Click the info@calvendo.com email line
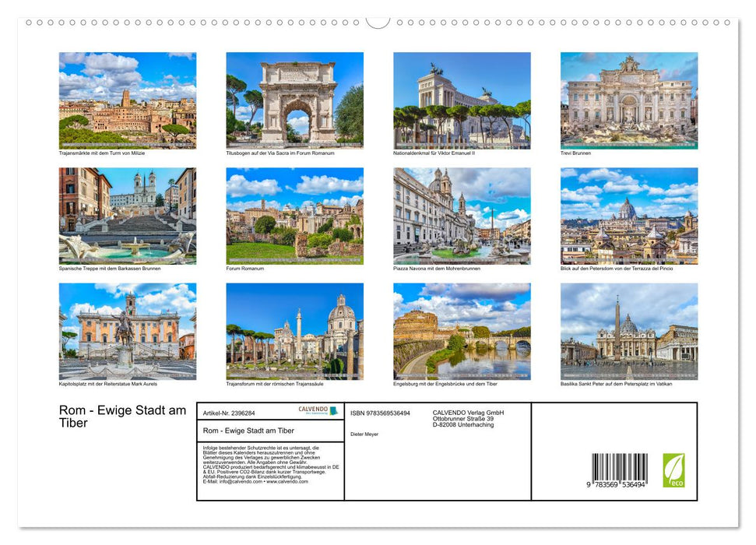The width and height of the screenshot is (756, 545). click(x=255, y=481)
